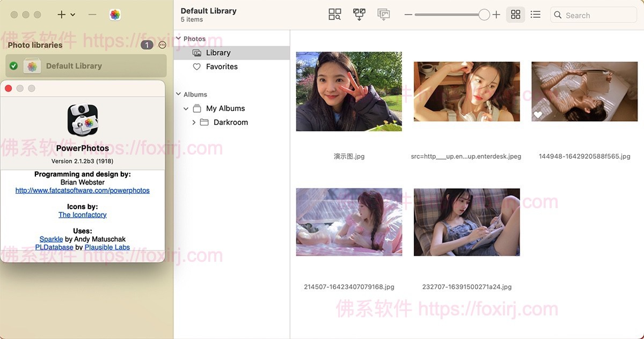Select the 演示图.jpg photo thumbnail
Screen dimensions: 644x339
pyautogui.click(x=349, y=91)
